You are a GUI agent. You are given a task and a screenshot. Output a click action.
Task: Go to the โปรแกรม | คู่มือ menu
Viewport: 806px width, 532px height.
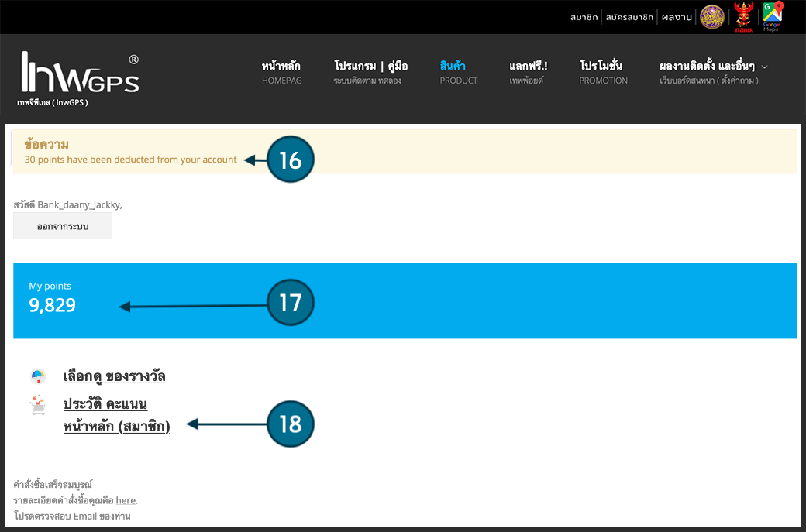[370, 72]
